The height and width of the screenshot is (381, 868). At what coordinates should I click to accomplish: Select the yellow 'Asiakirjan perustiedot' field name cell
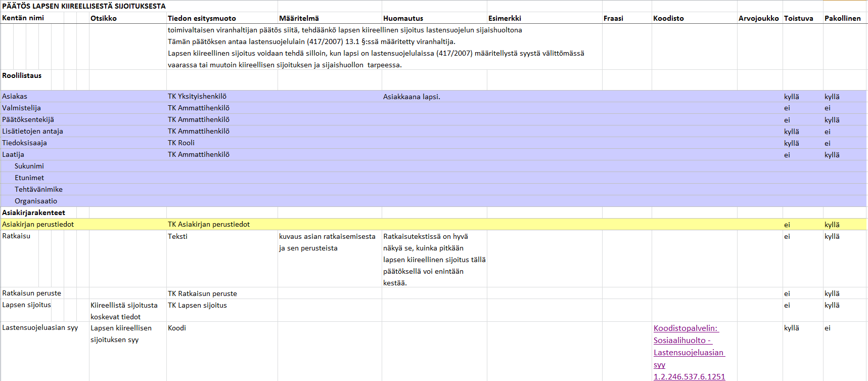38,224
